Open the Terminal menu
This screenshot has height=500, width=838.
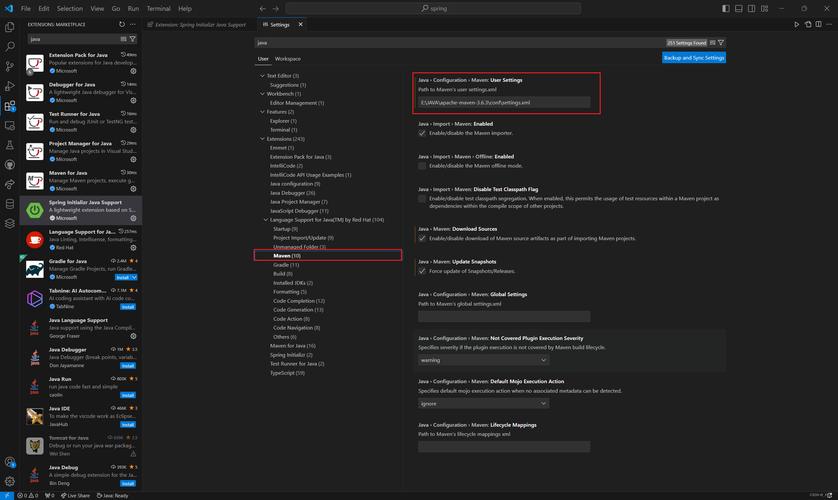coord(158,8)
